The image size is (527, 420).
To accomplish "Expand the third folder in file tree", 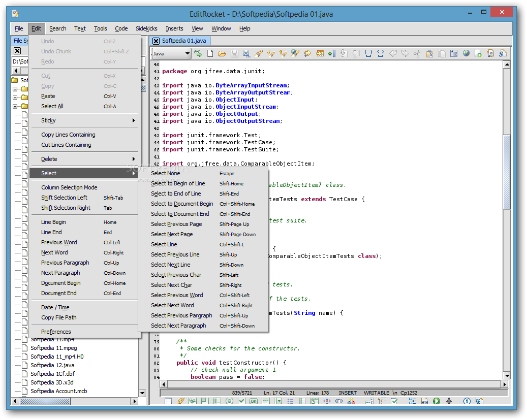I will tap(15, 107).
